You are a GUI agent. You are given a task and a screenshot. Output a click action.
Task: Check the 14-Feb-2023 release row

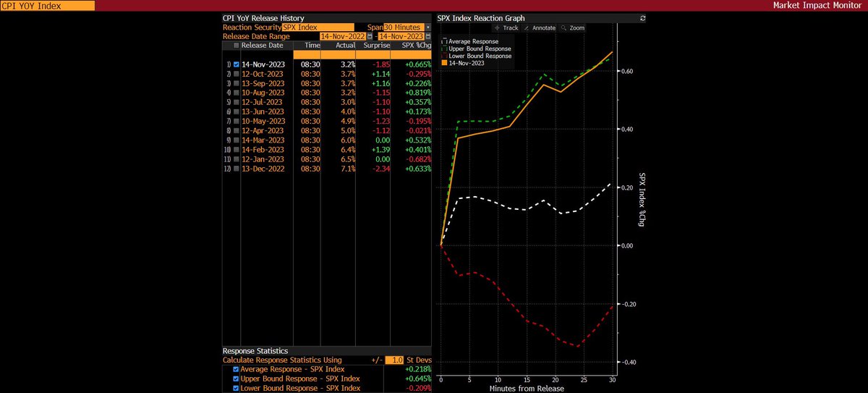coord(237,149)
